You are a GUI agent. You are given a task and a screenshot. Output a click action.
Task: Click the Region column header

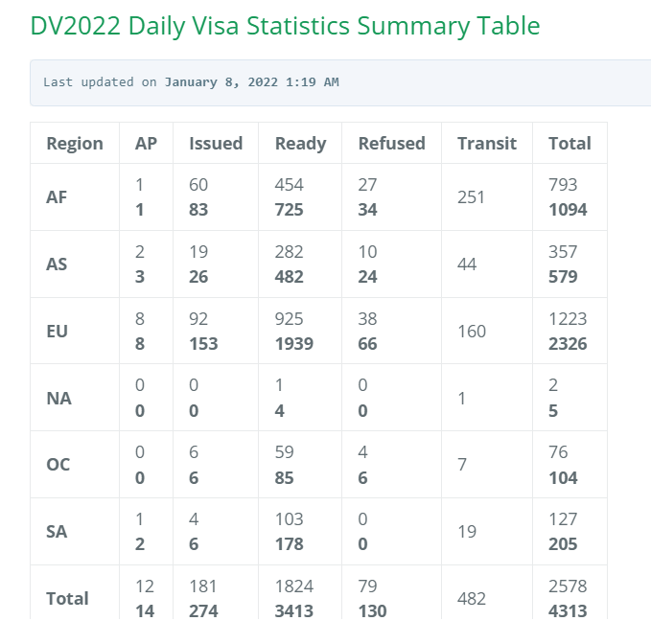[75, 144]
